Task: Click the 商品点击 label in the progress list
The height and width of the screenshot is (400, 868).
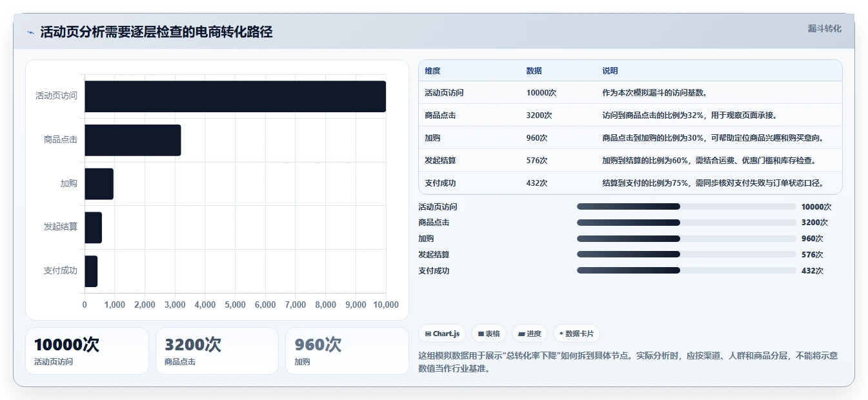Action: [x=434, y=223]
